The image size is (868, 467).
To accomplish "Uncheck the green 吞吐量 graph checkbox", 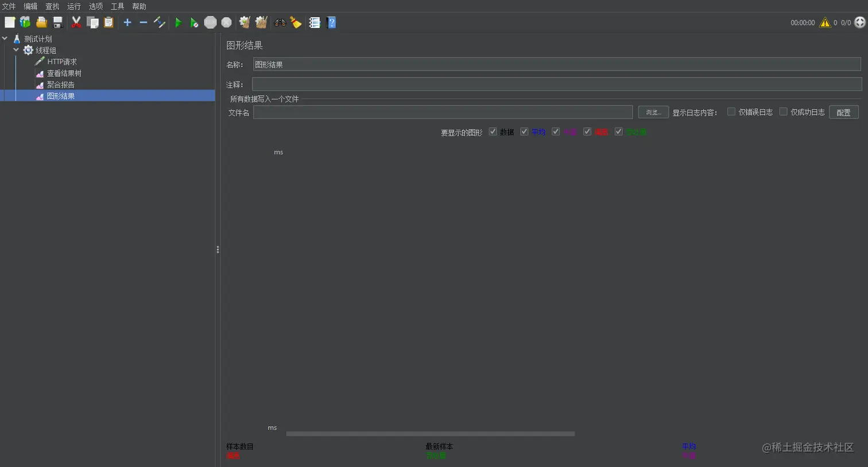I will coord(619,132).
